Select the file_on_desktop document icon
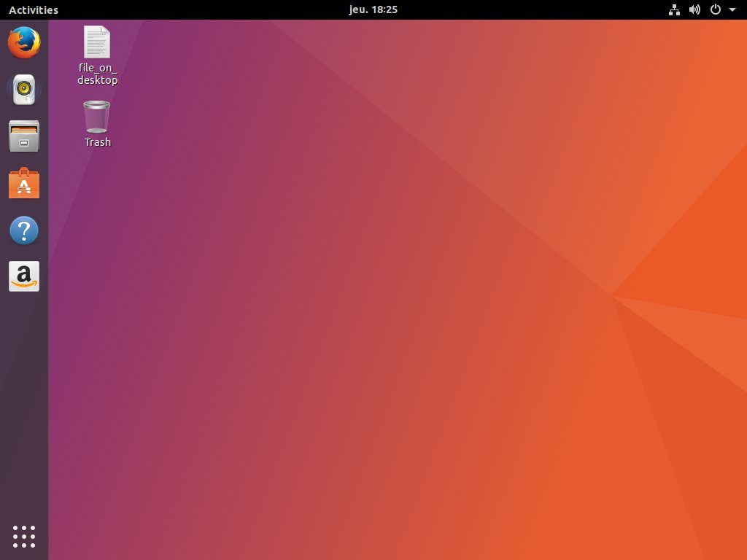747x560 pixels. [x=97, y=42]
